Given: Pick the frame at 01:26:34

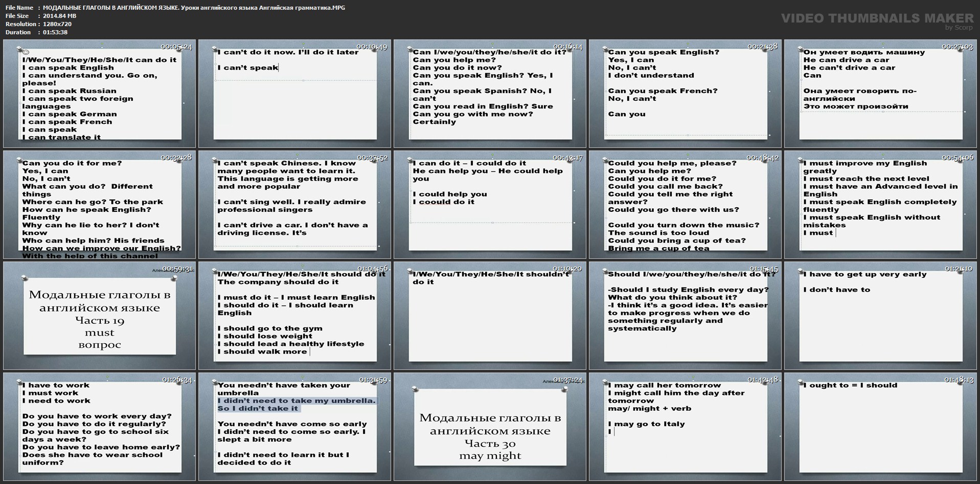Looking at the screenshot, I should [x=100, y=427].
